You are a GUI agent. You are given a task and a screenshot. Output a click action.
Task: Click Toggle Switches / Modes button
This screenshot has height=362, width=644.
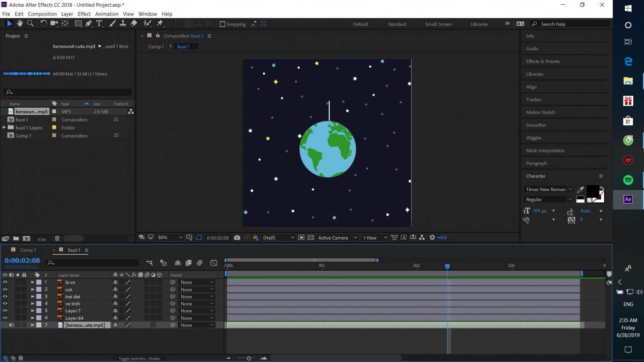(x=139, y=359)
